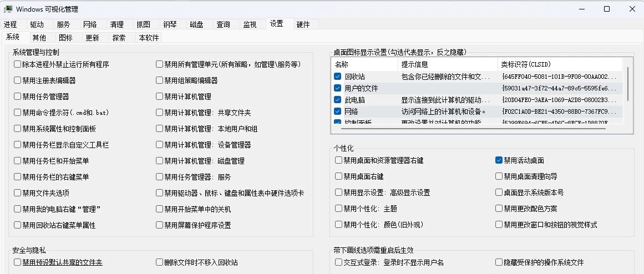The width and height of the screenshot is (644, 274).
Task: Check 禁用显示设置: 高级显示设置
Action: click(x=338, y=192)
